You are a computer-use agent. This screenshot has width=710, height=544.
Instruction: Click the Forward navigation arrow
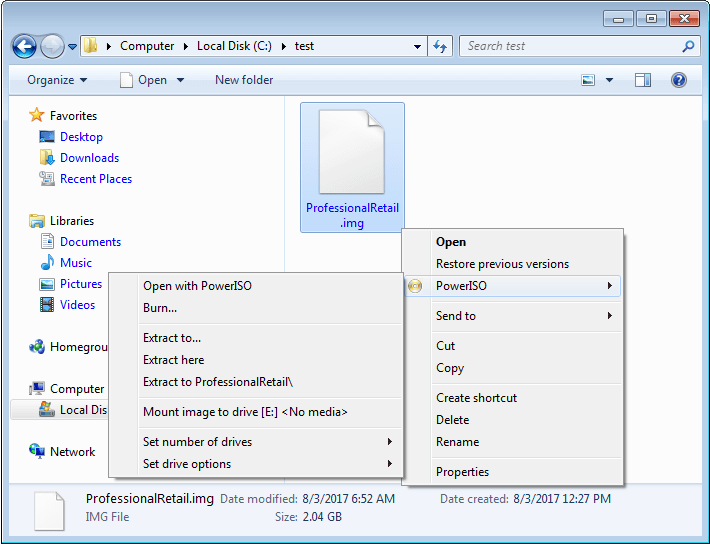tap(52, 46)
